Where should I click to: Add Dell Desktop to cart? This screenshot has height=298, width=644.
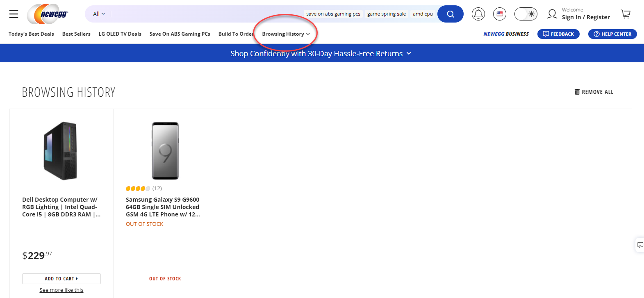pyautogui.click(x=61, y=279)
